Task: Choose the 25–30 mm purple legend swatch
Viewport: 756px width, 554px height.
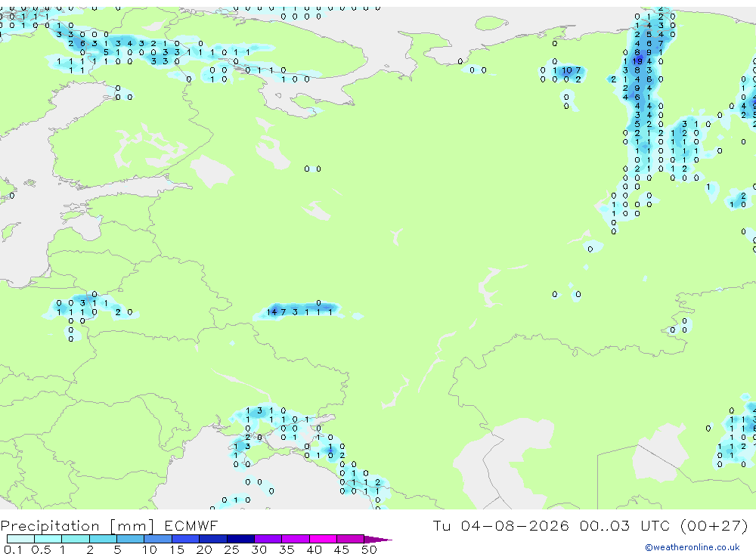Action: 240,539
